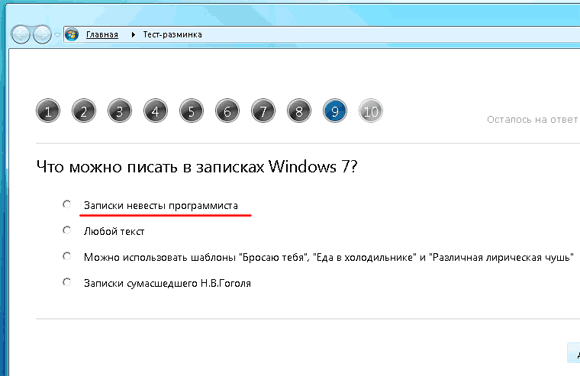
Task: Switch to question 7 circle
Action: click(x=263, y=111)
